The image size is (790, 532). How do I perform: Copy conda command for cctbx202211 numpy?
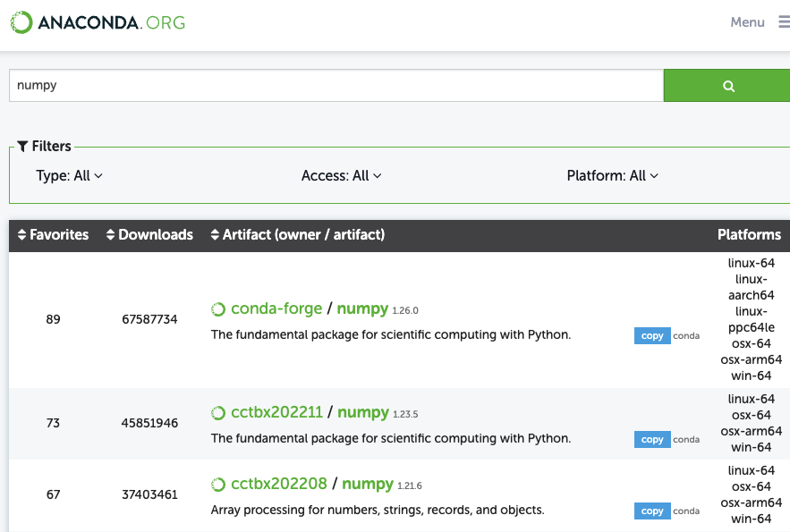pyautogui.click(x=652, y=439)
